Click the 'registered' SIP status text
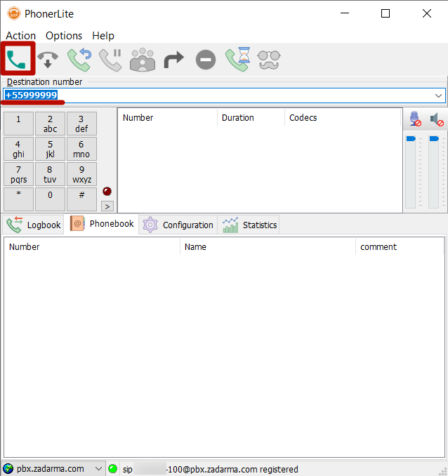This screenshot has width=448, height=476. point(279,469)
